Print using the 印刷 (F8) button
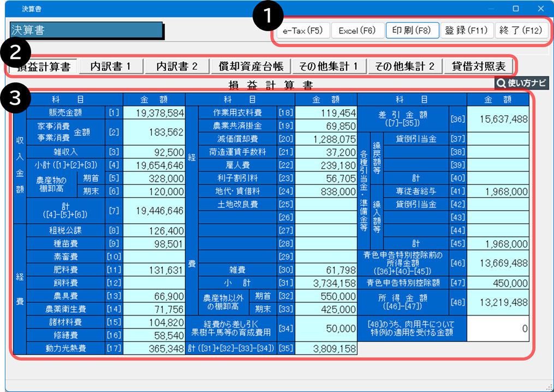554x392 pixels. click(x=412, y=31)
